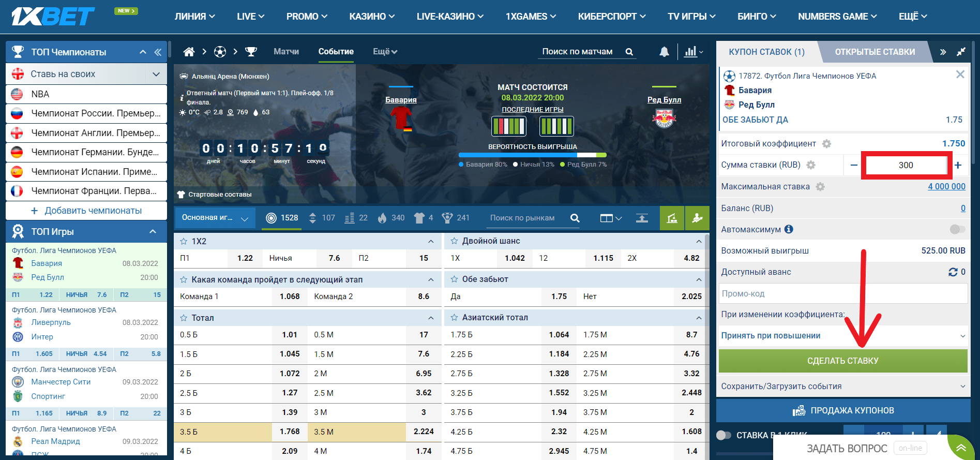Click the green bet constructor icon

[x=672, y=218]
